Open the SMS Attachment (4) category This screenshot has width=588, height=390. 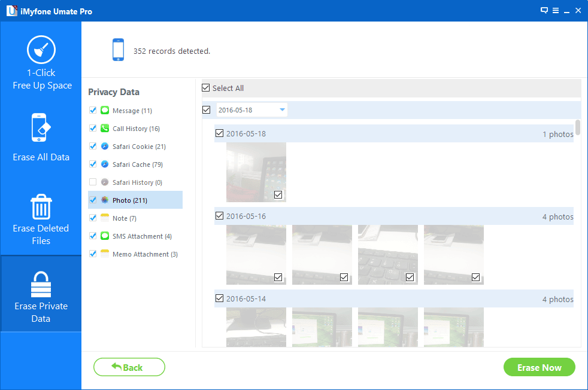[x=142, y=236]
